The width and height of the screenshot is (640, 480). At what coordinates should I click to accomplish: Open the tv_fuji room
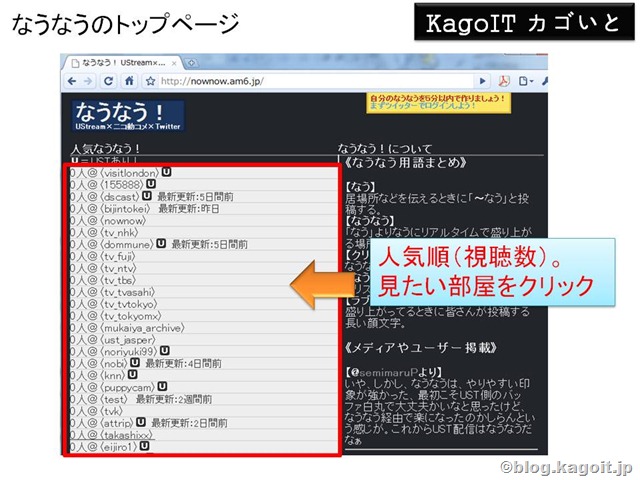[118, 256]
